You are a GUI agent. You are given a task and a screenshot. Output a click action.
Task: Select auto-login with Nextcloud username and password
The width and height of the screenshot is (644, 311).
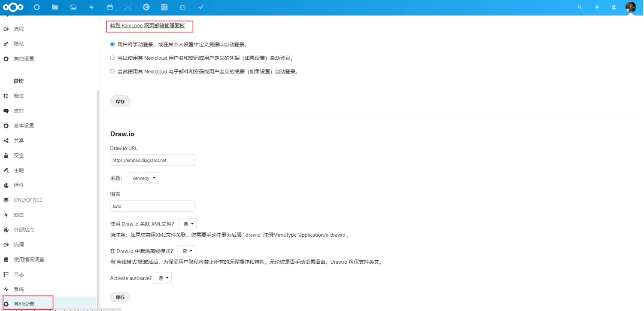112,58
